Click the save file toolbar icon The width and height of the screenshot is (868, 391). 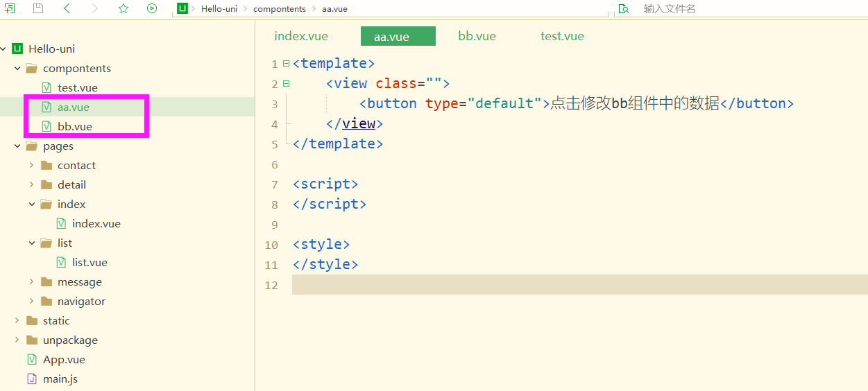pos(38,8)
